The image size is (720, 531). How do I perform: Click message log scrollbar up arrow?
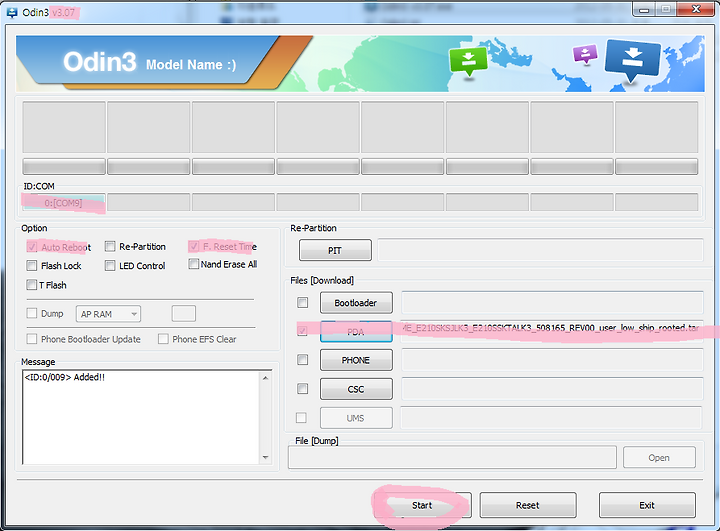pyautogui.click(x=265, y=378)
